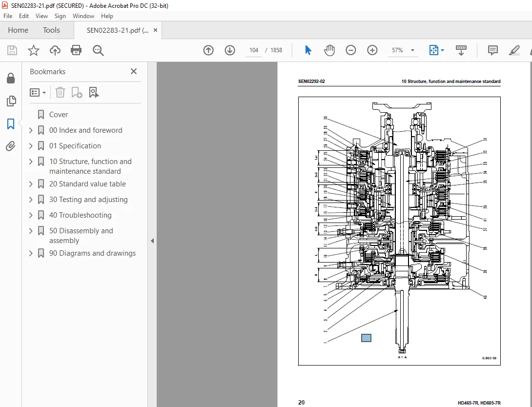
Task: Click the page number field 104
Action: coord(253,50)
